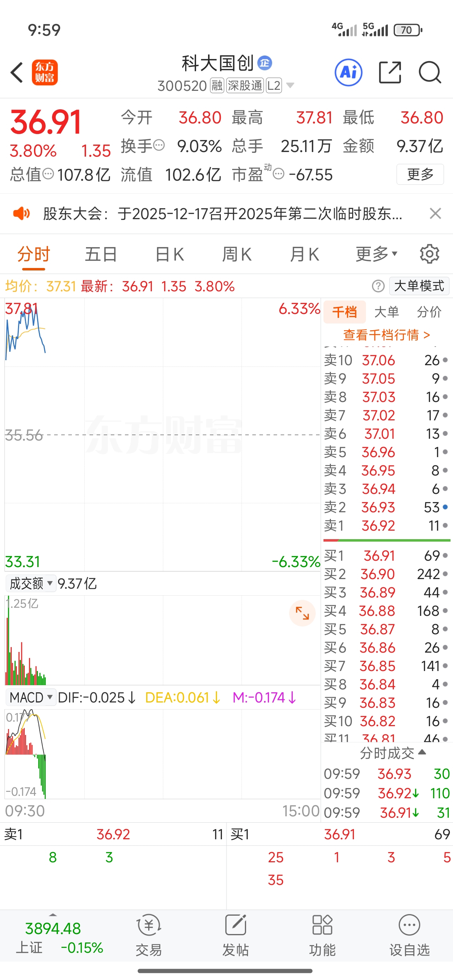Viewport: 453px width, 980px height.
Task: Tap the volume bar chart
Action: (x=162, y=640)
